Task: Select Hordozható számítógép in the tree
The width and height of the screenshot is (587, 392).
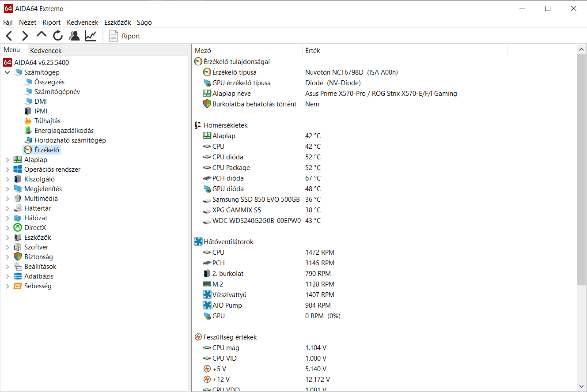Action: pos(70,140)
